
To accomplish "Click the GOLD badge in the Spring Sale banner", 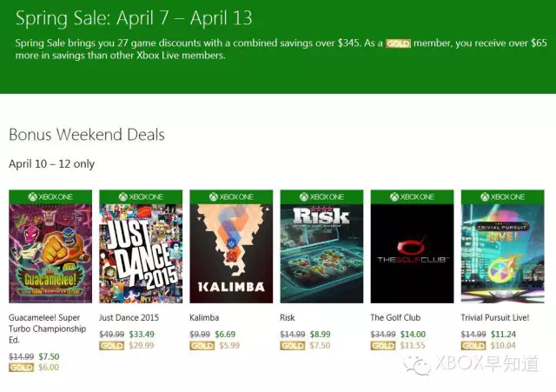I will tap(398, 43).
